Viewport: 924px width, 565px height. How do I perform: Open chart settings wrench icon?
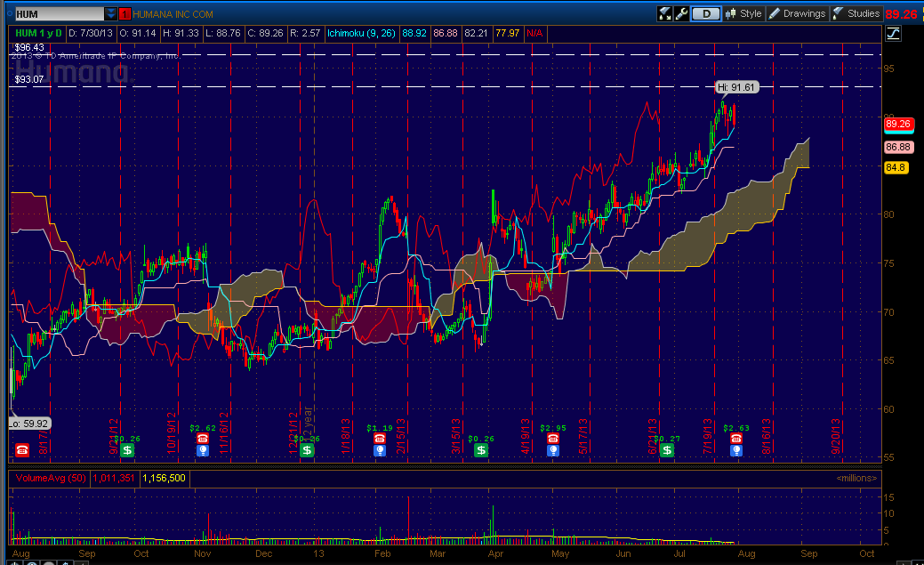click(682, 13)
